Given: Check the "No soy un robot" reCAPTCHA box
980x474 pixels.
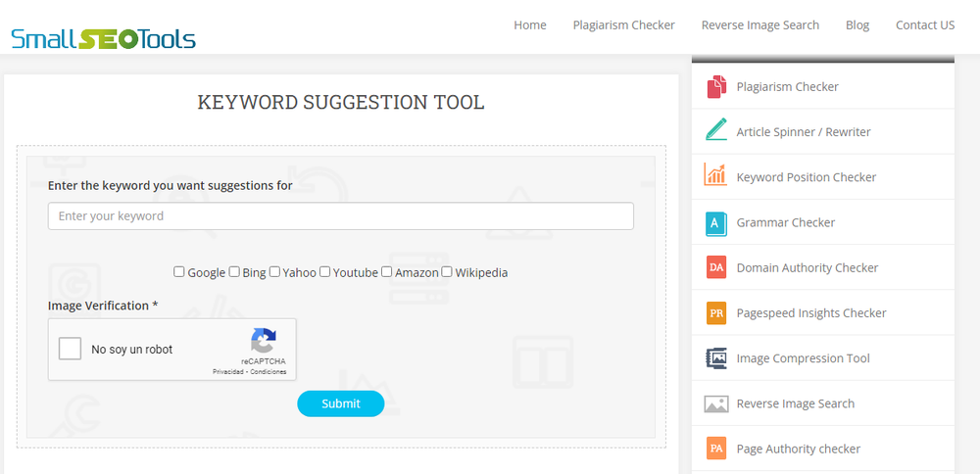Looking at the screenshot, I should (71, 349).
